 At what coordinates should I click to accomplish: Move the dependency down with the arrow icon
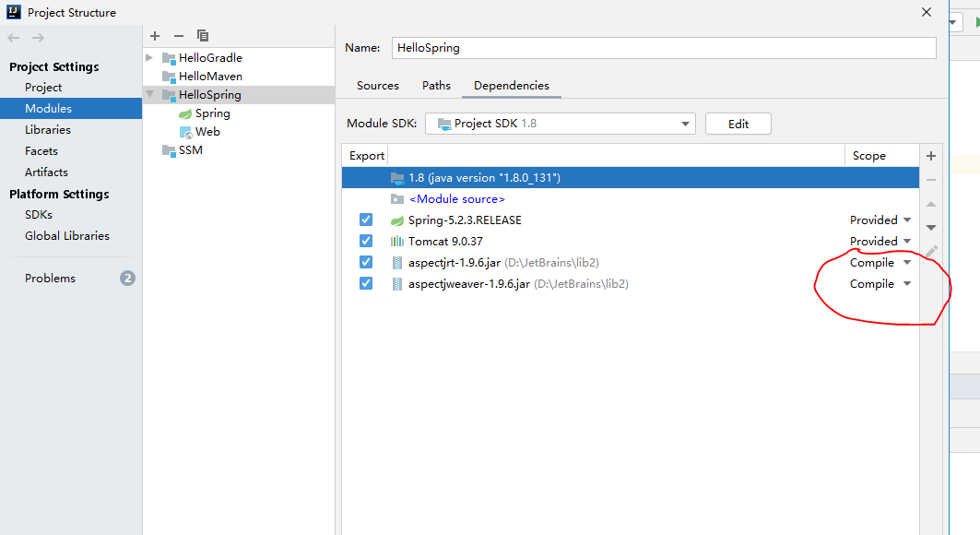930,228
